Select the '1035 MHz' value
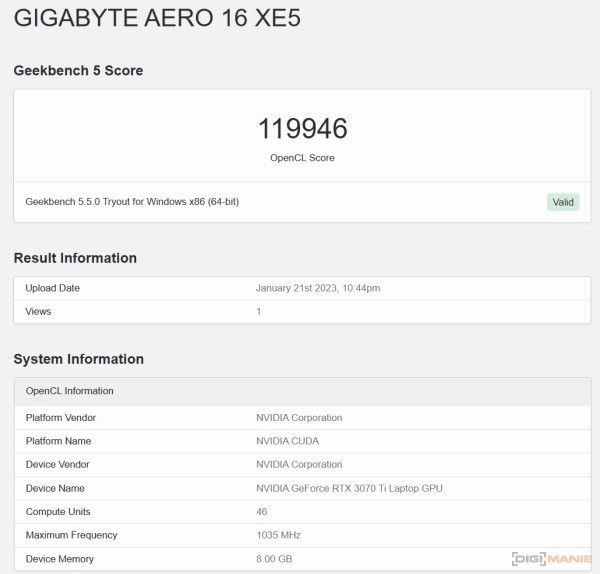600x574 pixels. (279, 535)
